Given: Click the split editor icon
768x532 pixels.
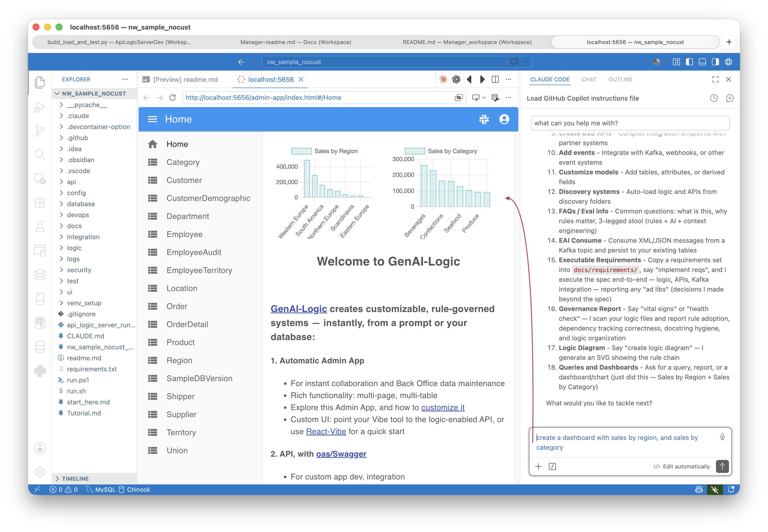Looking at the screenshot, I should (495, 79).
